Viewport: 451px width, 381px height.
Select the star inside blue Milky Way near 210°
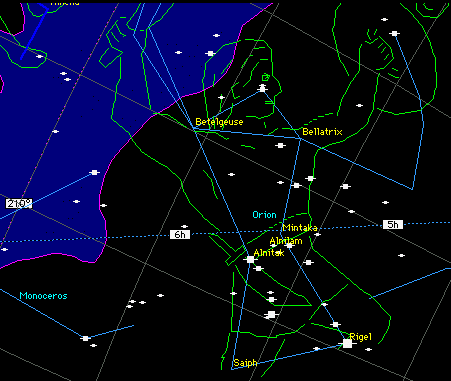point(95,172)
